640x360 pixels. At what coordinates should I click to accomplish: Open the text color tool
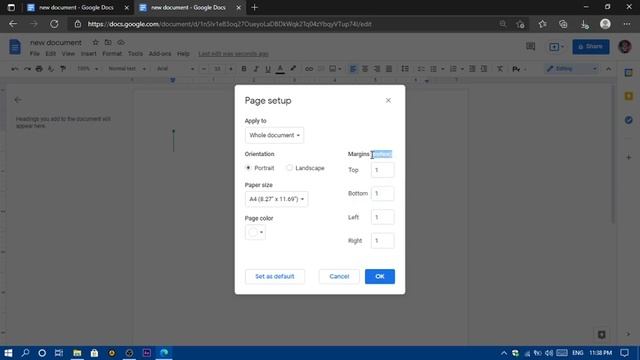(x=280, y=69)
